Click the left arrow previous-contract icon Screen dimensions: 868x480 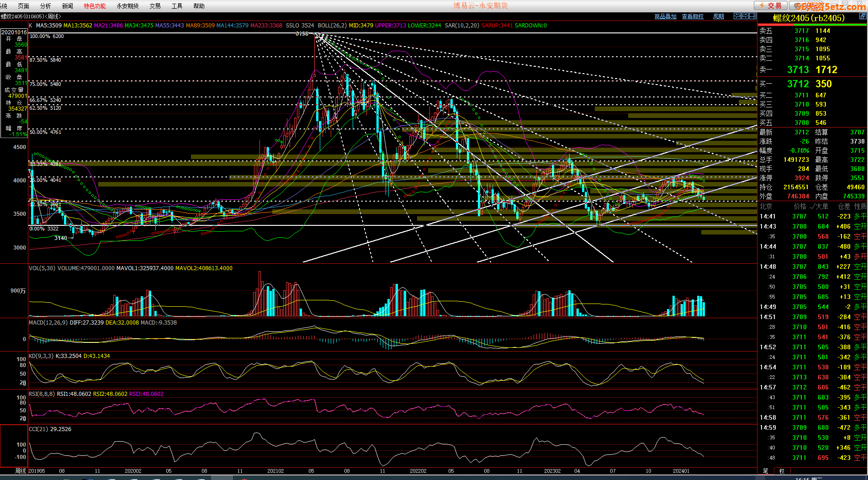pos(737,16)
